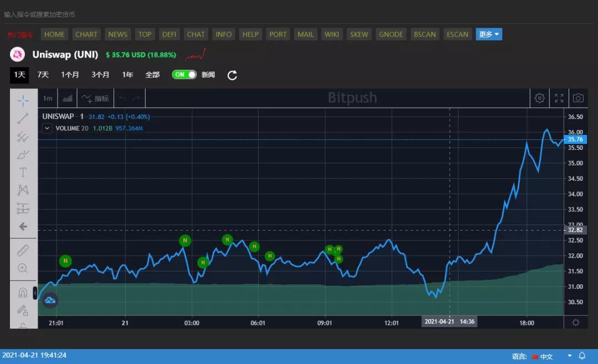Click the news marker near 21:01
The height and width of the screenshot is (364, 598).
tap(65, 261)
